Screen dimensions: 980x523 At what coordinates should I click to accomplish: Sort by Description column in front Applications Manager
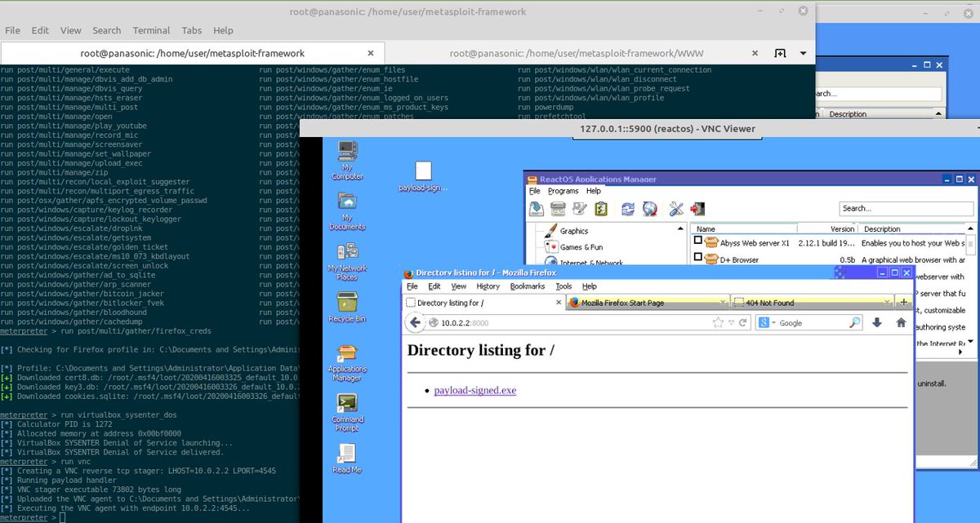coord(911,228)
